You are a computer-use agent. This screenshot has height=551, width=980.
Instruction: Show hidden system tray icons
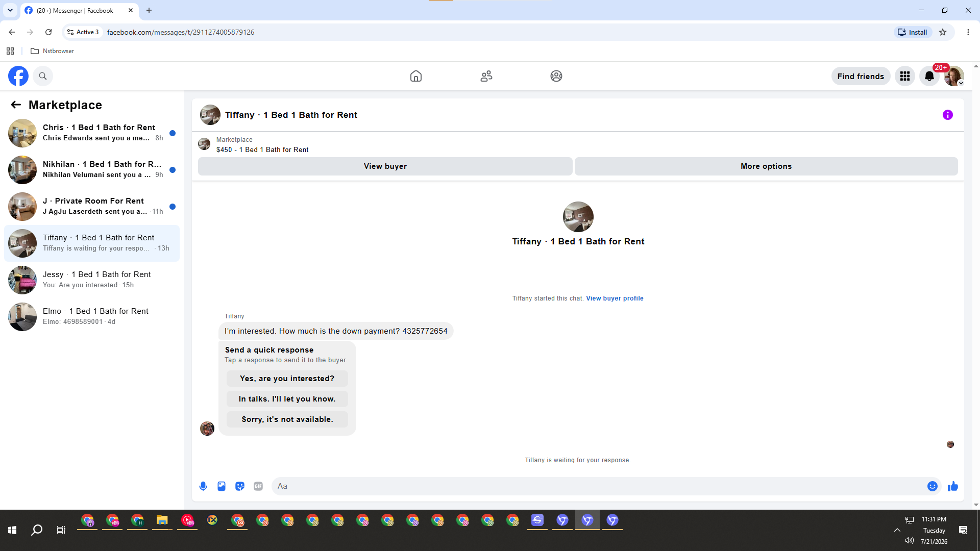(897, 530)
